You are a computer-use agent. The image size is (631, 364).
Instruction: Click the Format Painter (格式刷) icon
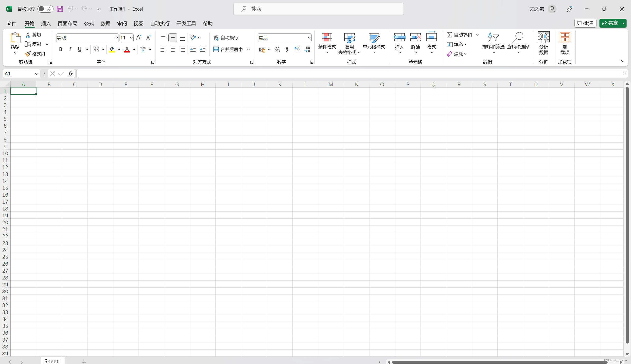tap(28, 54)
